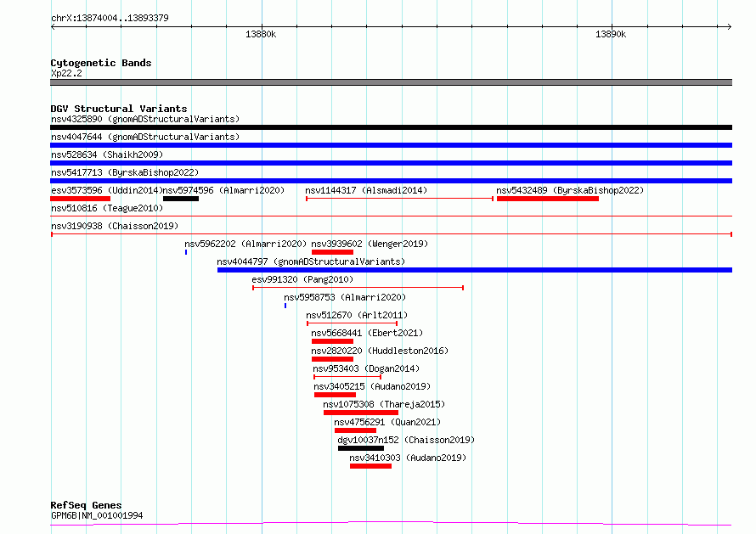The height and width of the screenshot is (534, 756).
Task: Open variant nsv5974596 (Almarri2020) label
Action: [x=223, y=190]
